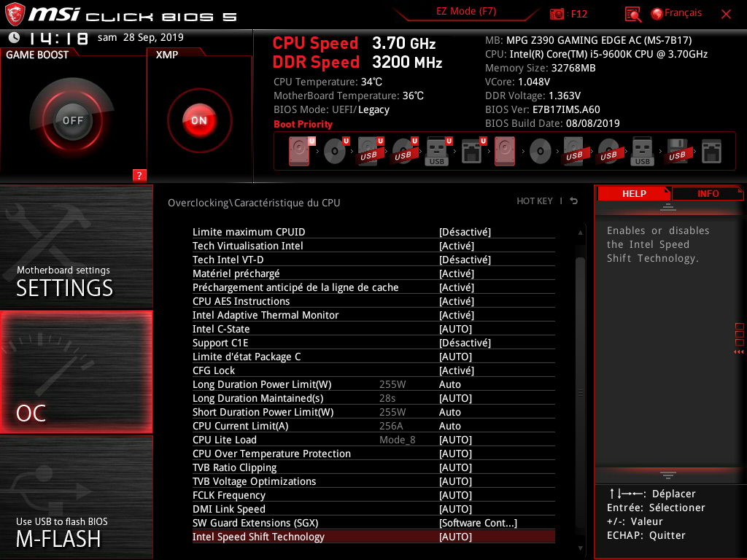Open SW Guard Extensions [Software Cont...] dropdown
Screen dimensions: 747x560
click(x=478, y=523)
